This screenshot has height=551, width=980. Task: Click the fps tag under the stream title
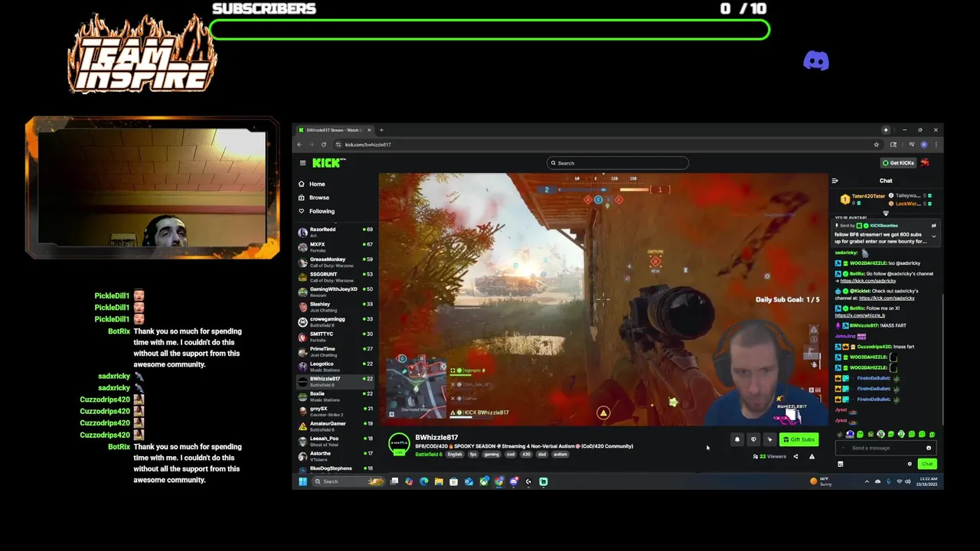pos(473,455)
